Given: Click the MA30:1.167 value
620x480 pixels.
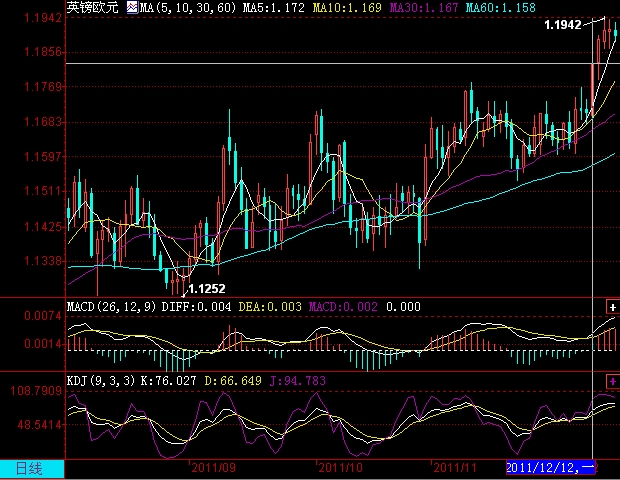Looking at the screenshot, I should (423, 8).
